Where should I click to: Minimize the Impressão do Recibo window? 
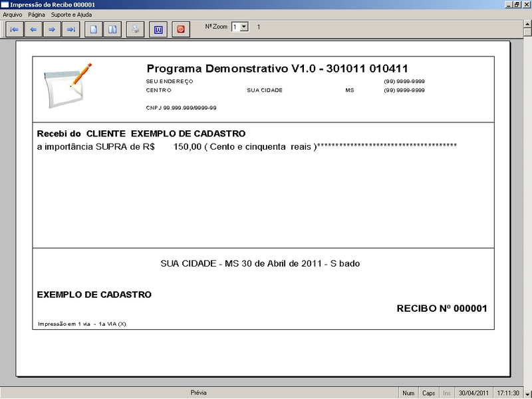point(508,5)
